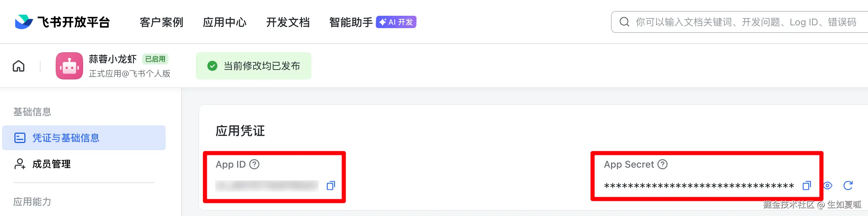Click the AI 开发 badge
The width and height of the screenshot is (868, 216).
396,22
